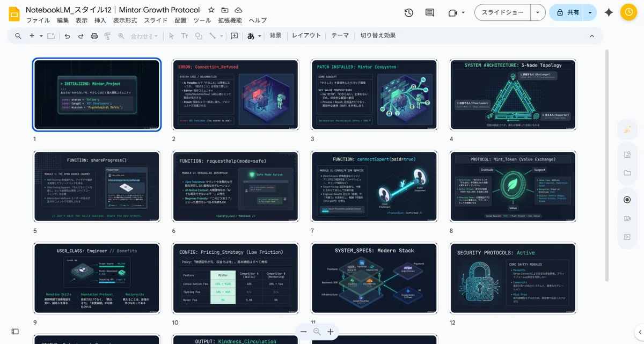Toggle filmstrip view icon at bottom left
Screen dimensions: 644x344
coord(15,332)
